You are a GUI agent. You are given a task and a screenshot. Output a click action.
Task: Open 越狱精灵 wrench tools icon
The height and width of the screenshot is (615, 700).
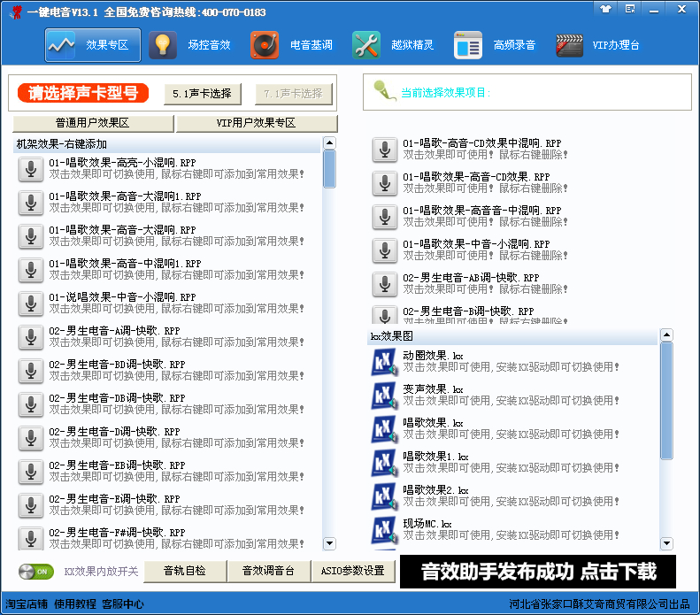(366, 45)
